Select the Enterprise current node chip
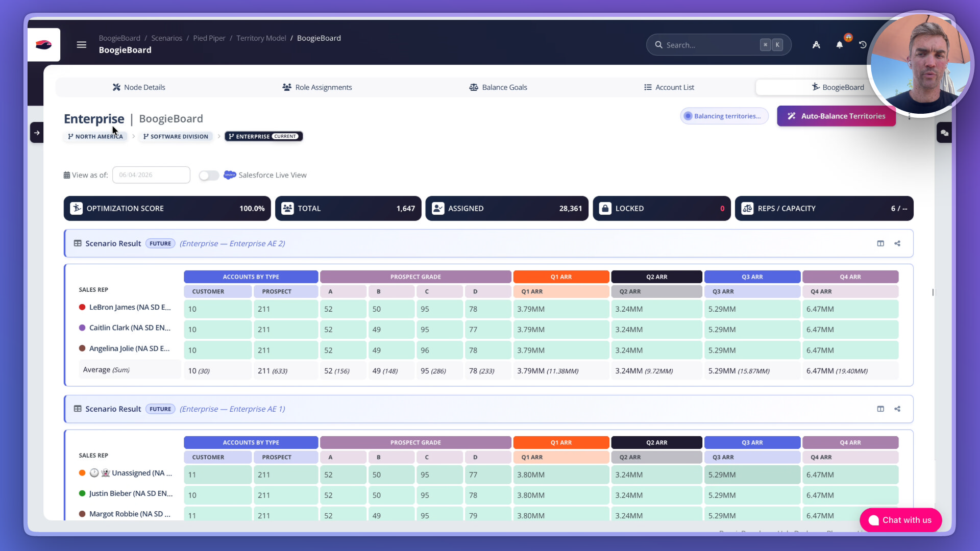This screenshot has height=551, width=980. click(264, 136)
